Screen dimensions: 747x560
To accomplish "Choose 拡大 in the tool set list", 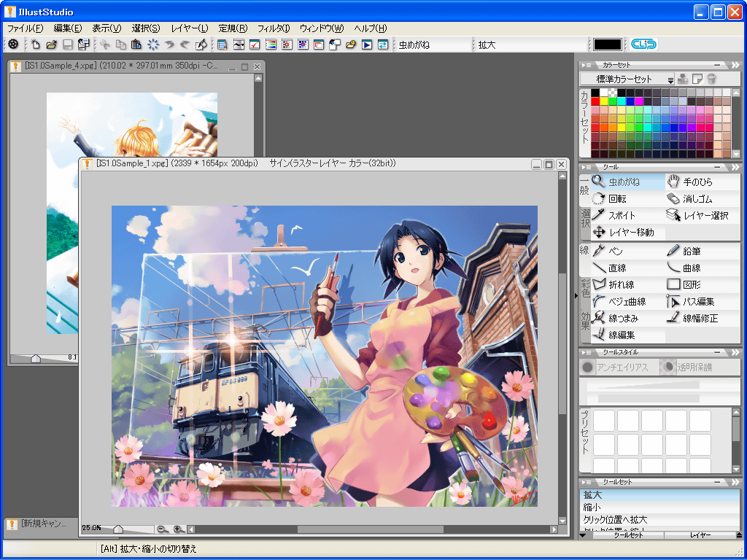I will pos(659,495).
